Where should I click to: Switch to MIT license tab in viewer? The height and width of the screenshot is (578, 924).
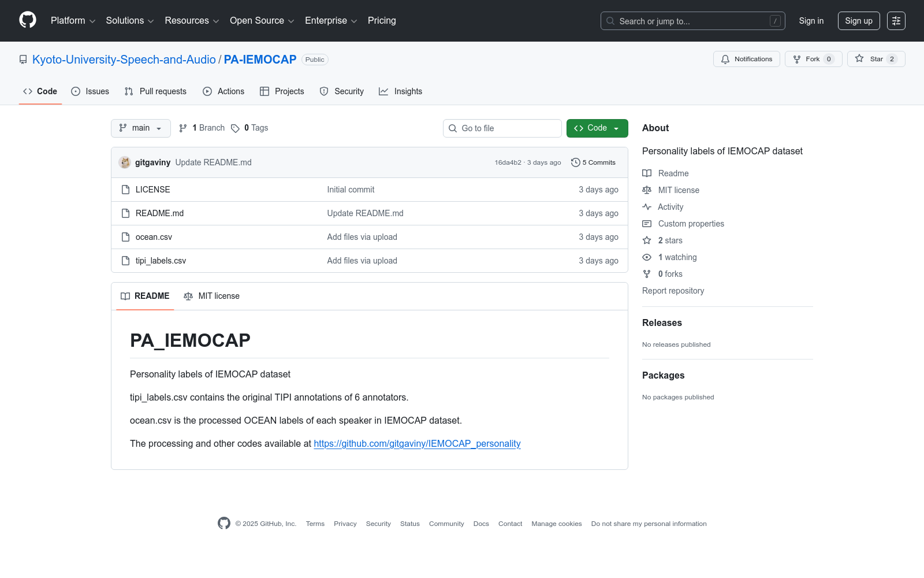[211, 296]
